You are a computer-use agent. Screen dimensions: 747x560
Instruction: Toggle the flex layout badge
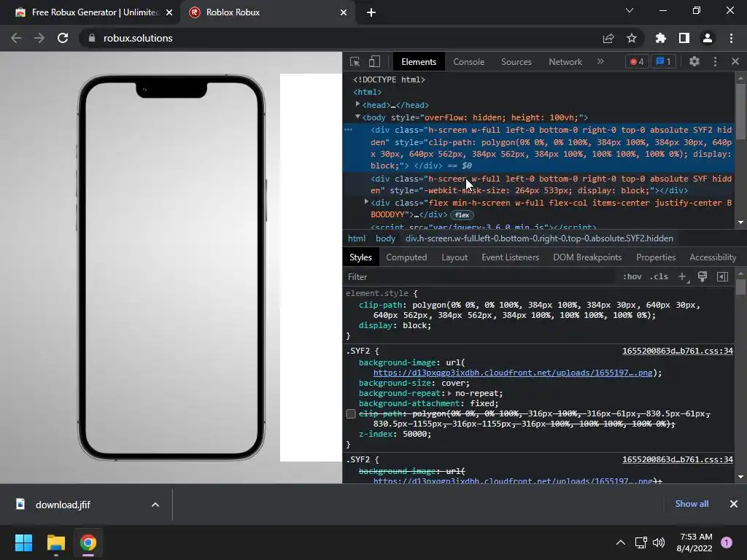(462, 215)
